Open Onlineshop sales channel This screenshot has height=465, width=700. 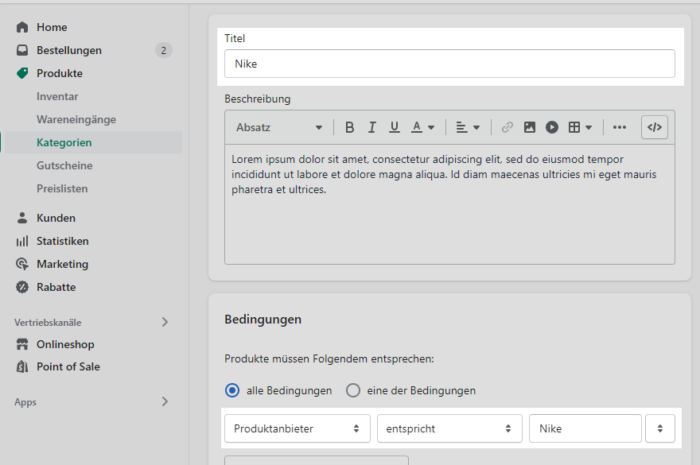[x=65, y=344]
